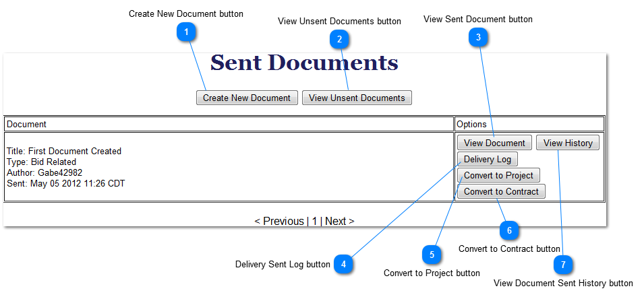
Task: Go to the Previous page link
Action: click(x=279, y=221)
